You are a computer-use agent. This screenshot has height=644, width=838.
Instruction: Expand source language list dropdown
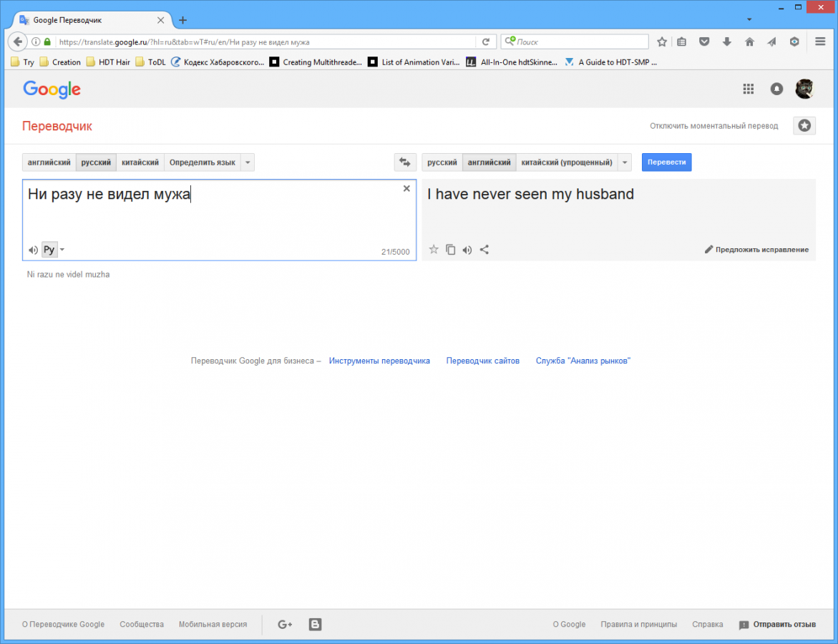248,162
